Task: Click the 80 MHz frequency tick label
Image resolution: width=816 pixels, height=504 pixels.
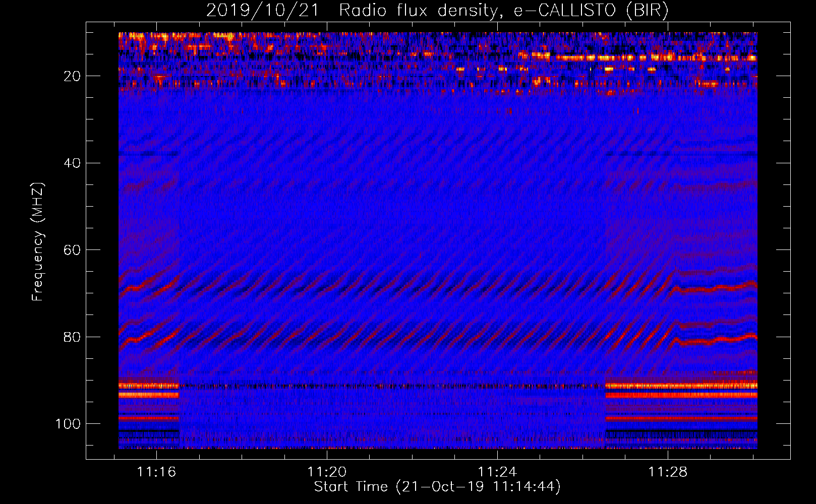Action: click(x=72, y=337)
